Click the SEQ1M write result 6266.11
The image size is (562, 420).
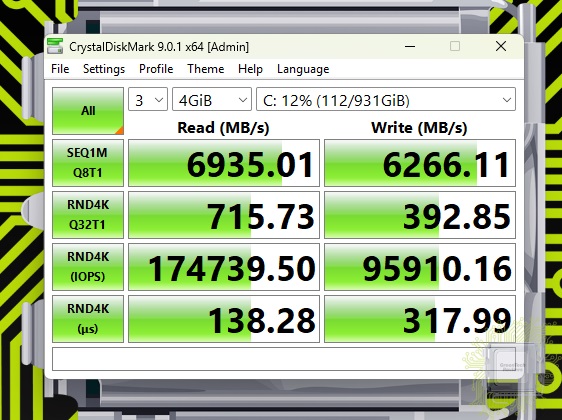[420, 163]
